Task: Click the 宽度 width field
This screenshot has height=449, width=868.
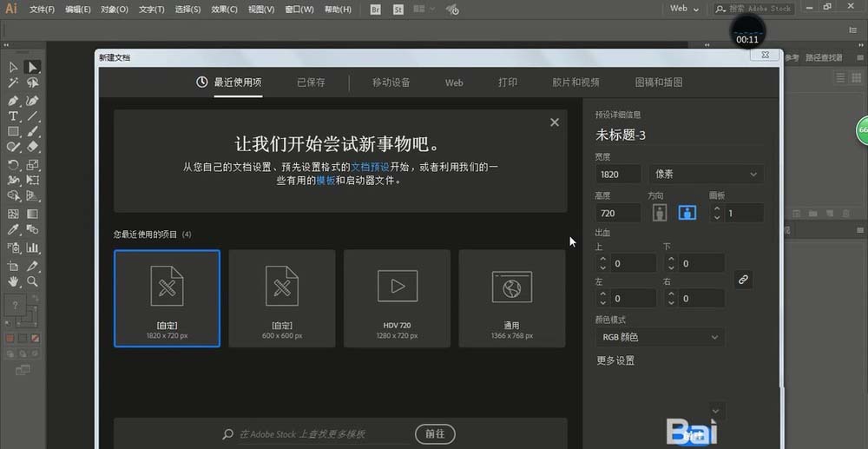Action: 618,174
